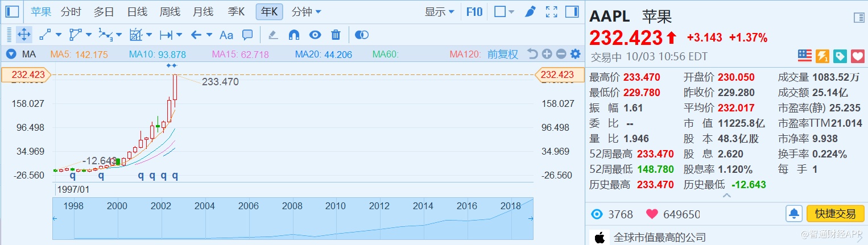Select the 年K yearly chart button
Viewport: 868px width, 245px height.
point(270,11)
